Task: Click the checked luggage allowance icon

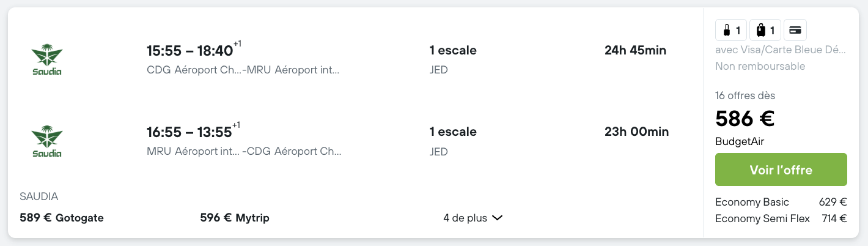Action: coord(765,30)
